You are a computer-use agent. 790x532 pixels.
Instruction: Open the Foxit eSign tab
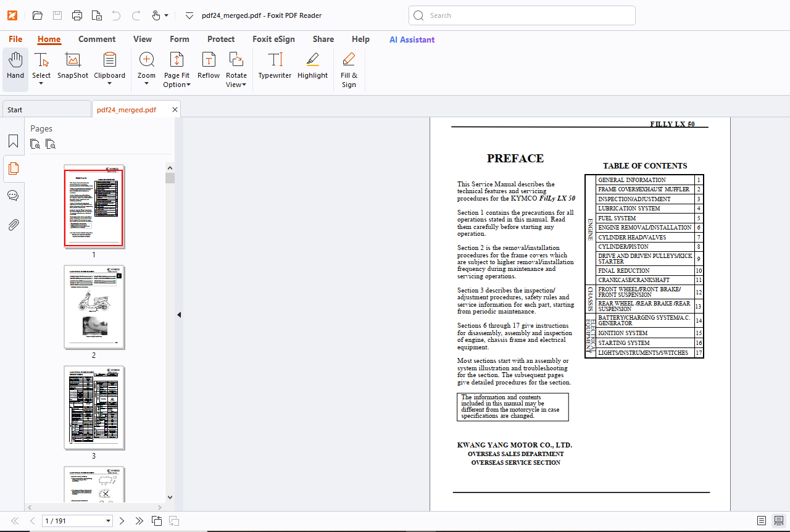(x=273, y=39)
